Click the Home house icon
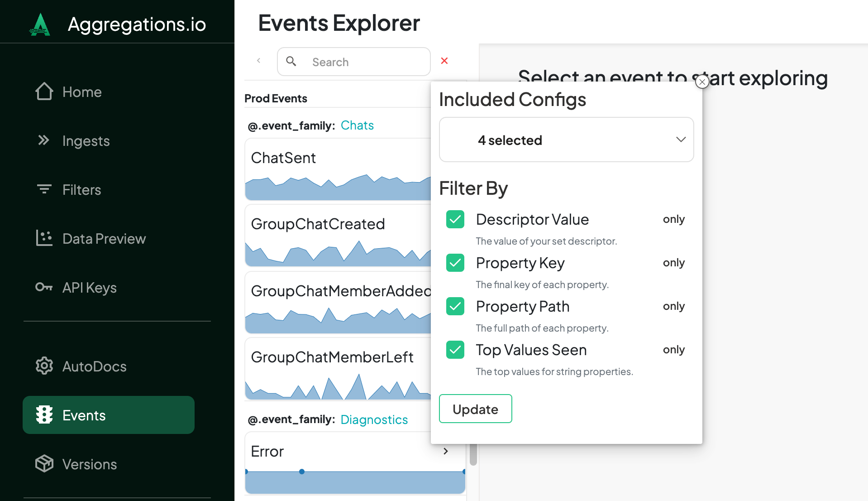868x501 pixels. (x=44, y=92)
